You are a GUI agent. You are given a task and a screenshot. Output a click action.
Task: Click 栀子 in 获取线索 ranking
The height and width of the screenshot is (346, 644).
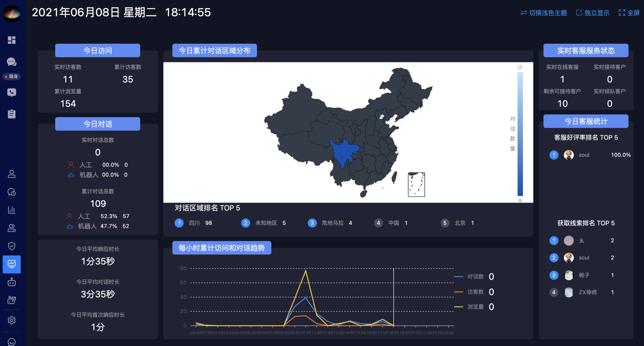coord(584,275)
